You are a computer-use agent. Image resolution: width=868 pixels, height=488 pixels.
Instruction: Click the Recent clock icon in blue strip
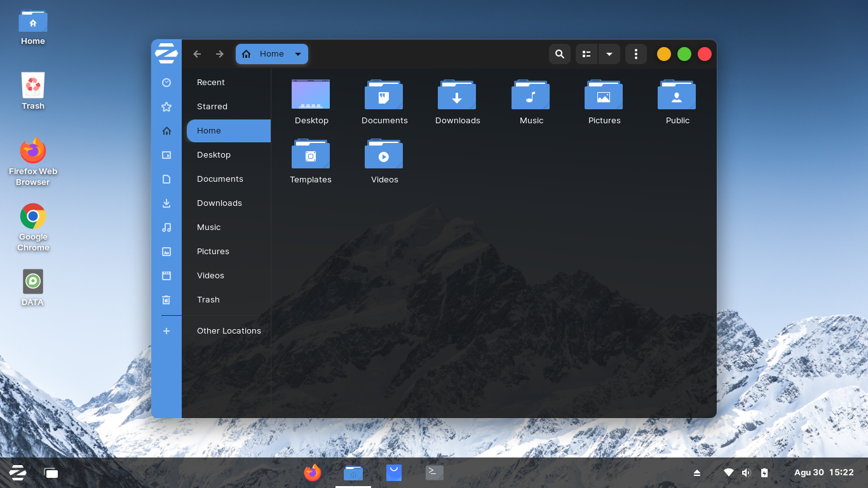[166, 83]
